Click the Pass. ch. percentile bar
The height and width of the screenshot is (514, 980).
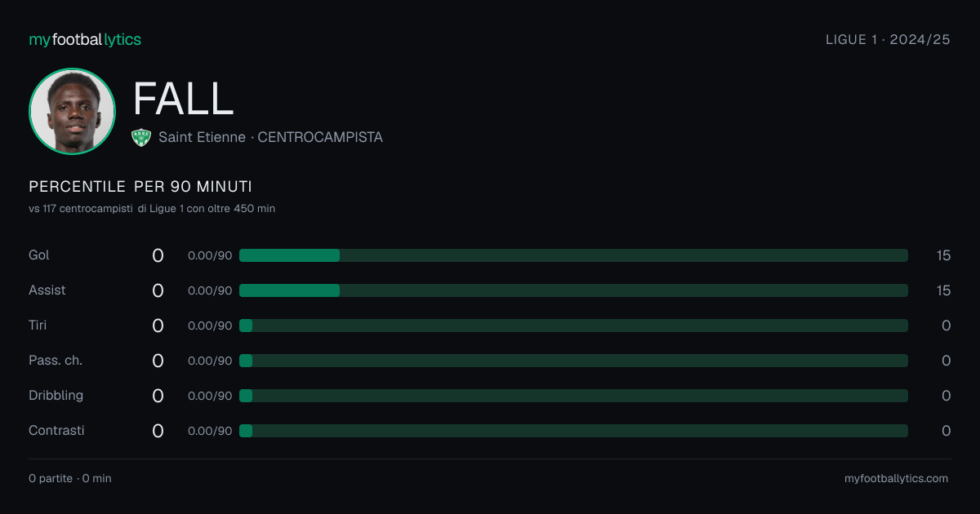point(573,361)
